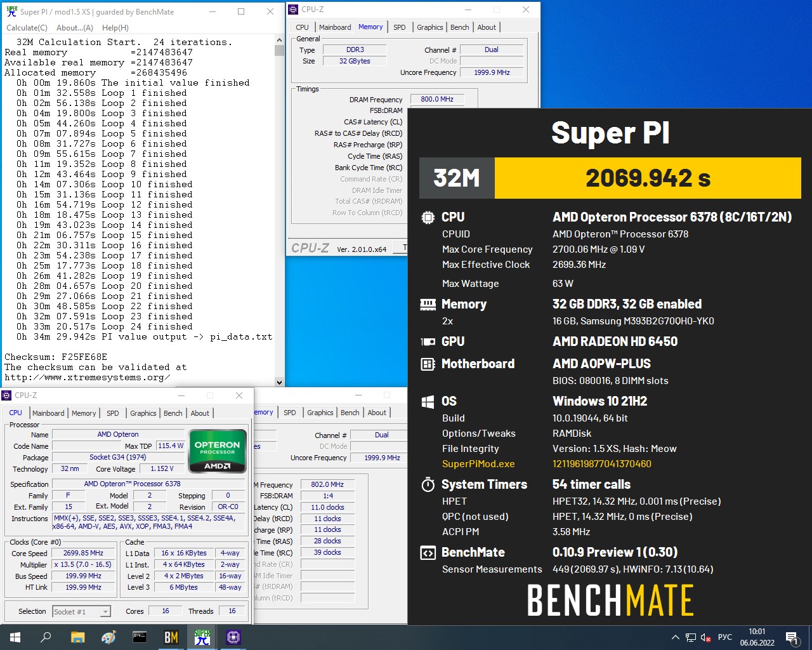Image resolution: width=812 pixels, height=650 pixels.
Task: Click the Multiplier x 13.5 value
Action: pos(83,564)
